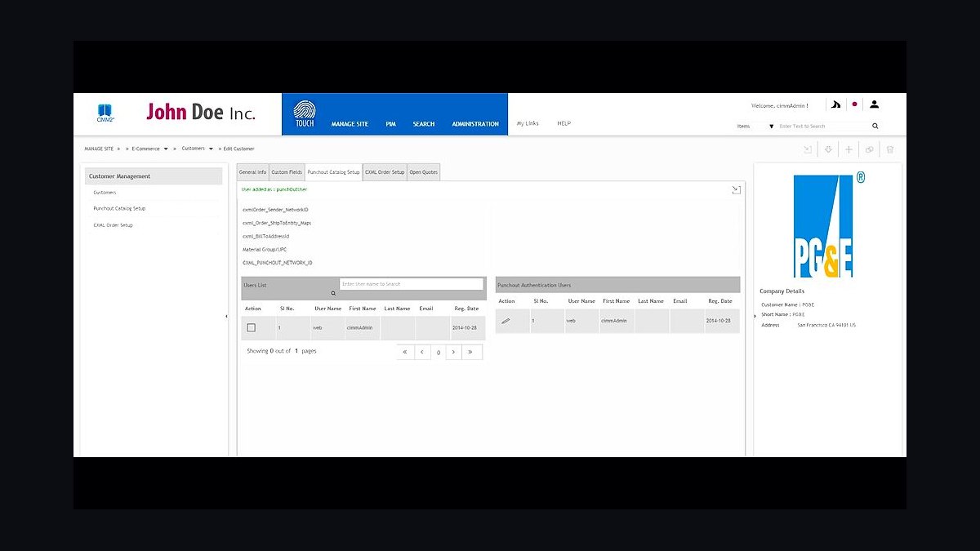This screenshot has height=551, width=980.
Task: Open the SEARCH menu
Action: click(424, 124)
